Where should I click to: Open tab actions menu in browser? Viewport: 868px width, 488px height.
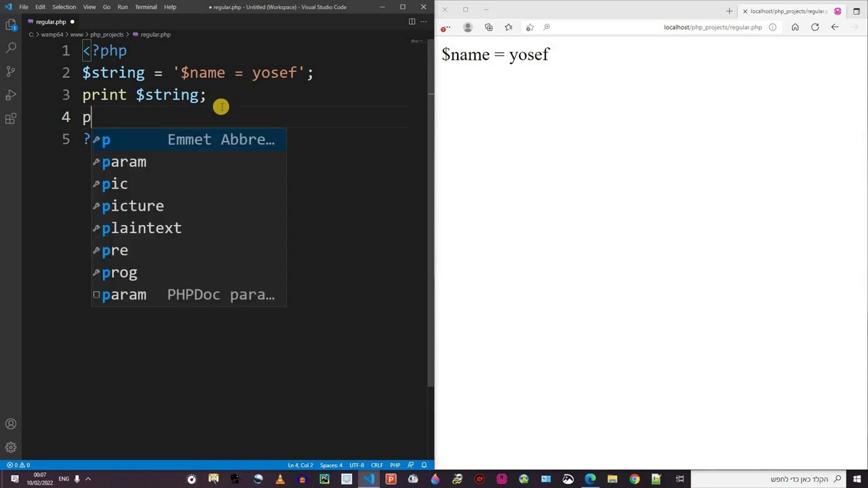pyautogui.click(x=856, y=11)
